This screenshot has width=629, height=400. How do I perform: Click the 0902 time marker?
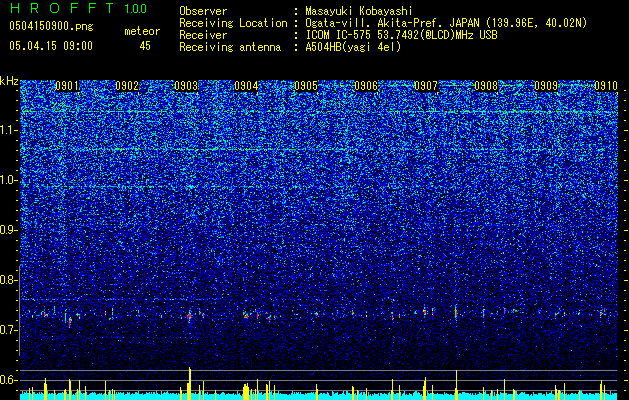[127, 86]
